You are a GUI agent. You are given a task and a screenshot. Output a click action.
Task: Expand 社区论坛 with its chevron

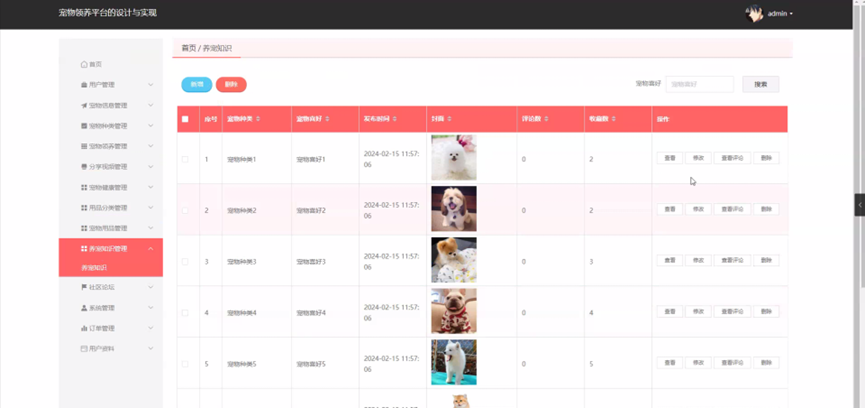click(151, 287)
